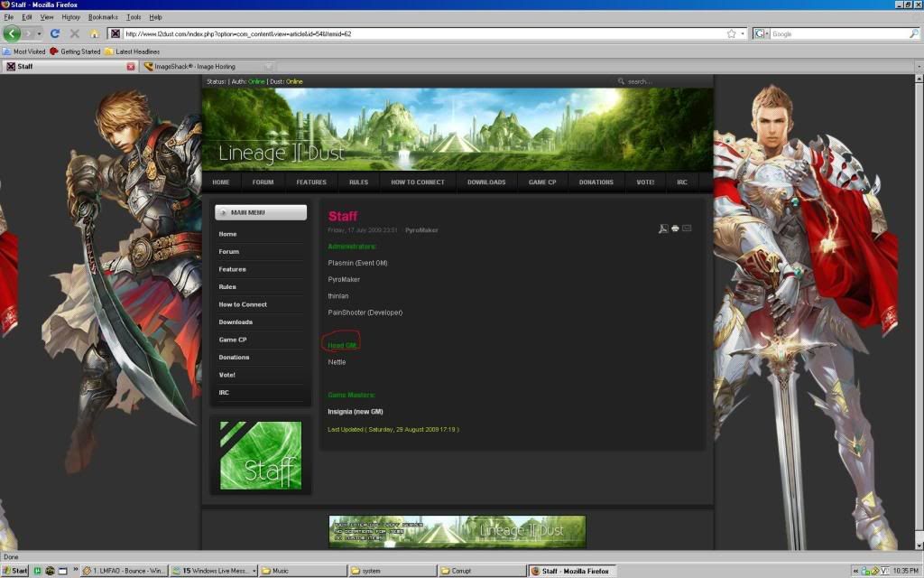This screenshot has width=924, height=578.
Task: Click the magnifier icon in the Google search box
Action: pos(913,33)
